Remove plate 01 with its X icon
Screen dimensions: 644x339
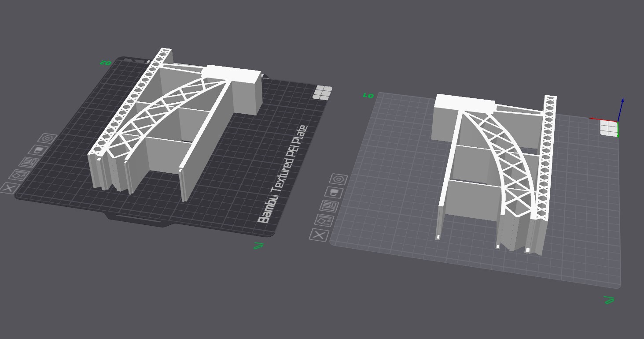point(319,235)
